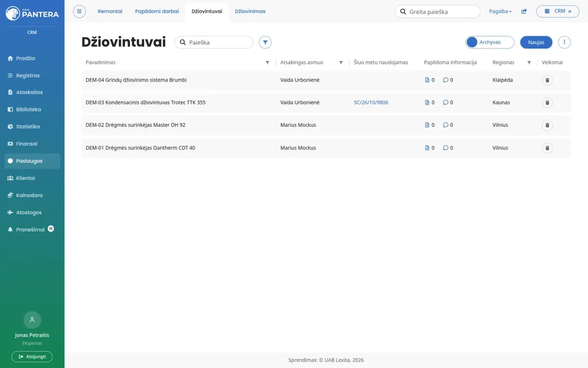Click the hamburger menu icon in top bar
Image resolution: width=588 pixels, height=368 pixels.
[x=79, y=11]
